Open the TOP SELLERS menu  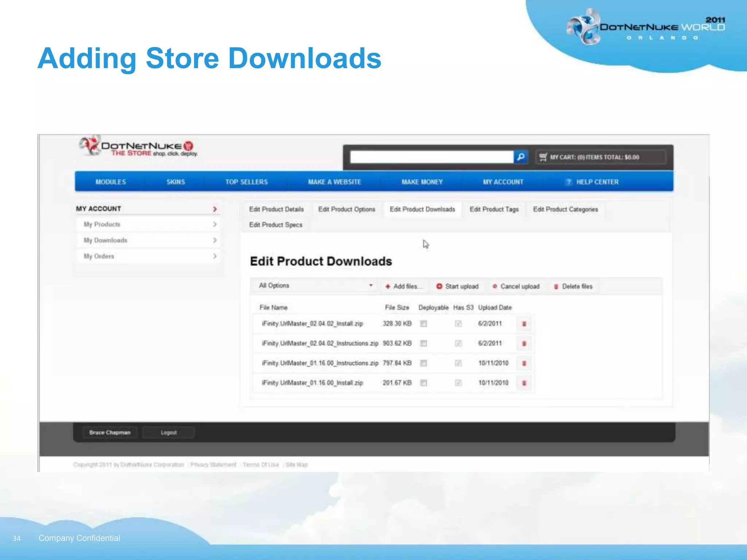pyautogui.click(x=247, y=182)
